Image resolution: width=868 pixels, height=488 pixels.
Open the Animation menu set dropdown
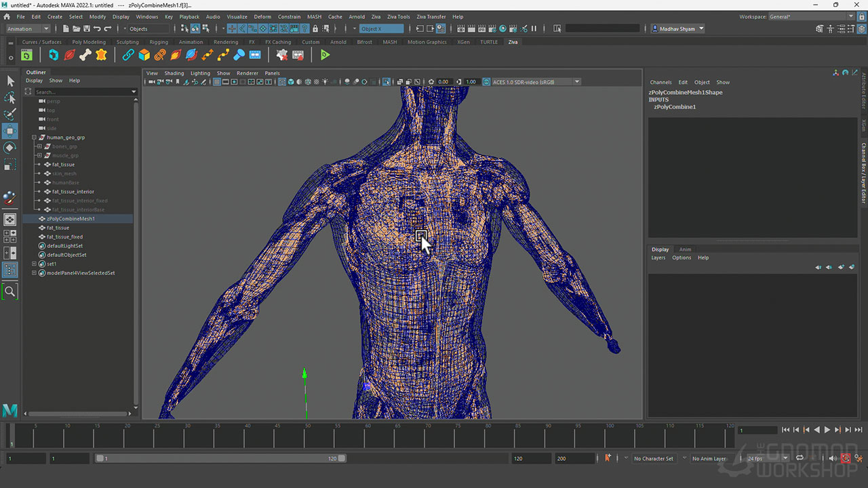tap(28, 28)
